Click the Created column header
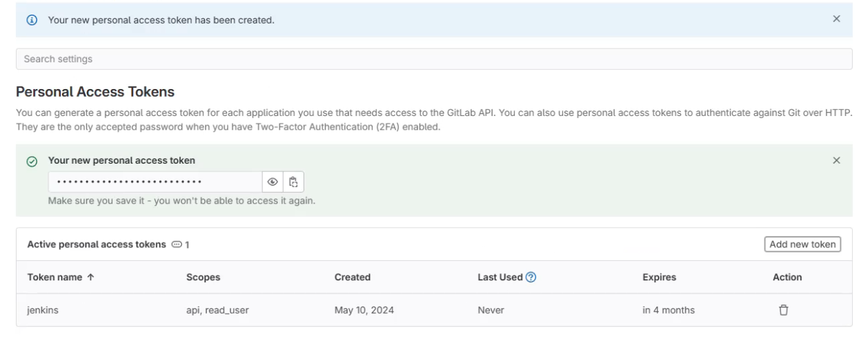 pos(353,277)
